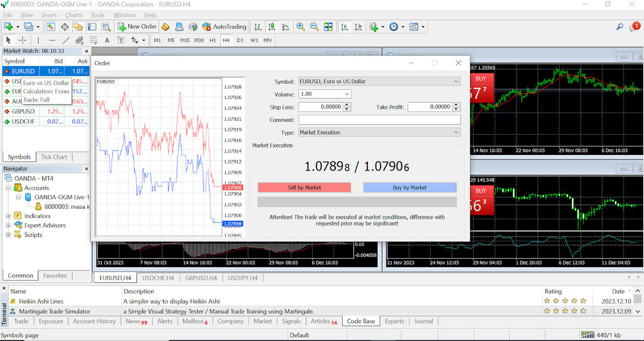Switch to the Account History tab
Screen dimensions: 644x341
click(x=94, y=321)
